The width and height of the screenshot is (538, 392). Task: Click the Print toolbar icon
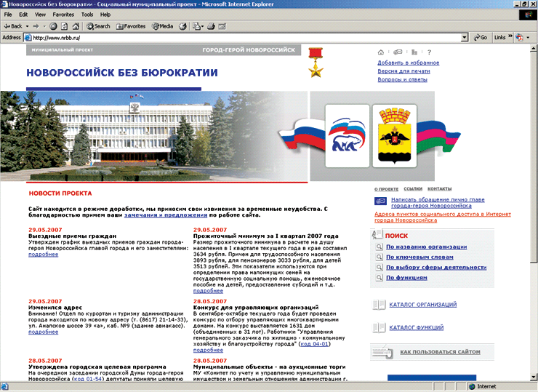click(211, 26)
